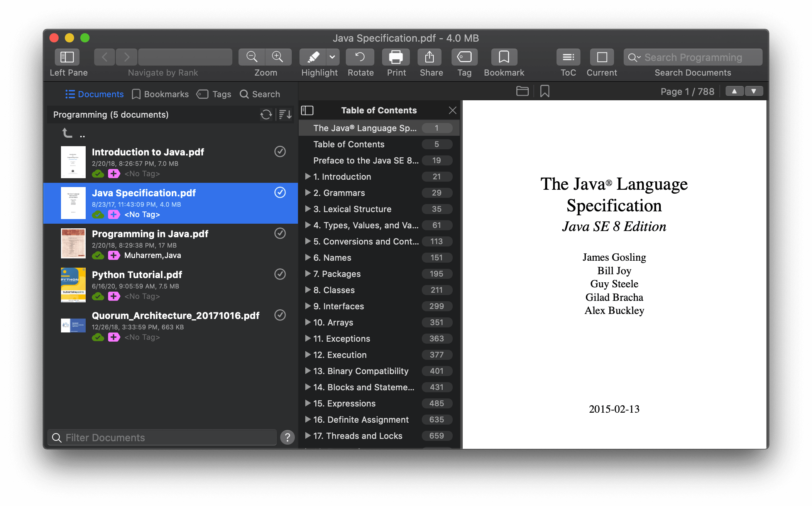Expand the 15. Expressions chapter
Viewport: 812px width, 506px height.
point(308,403)
